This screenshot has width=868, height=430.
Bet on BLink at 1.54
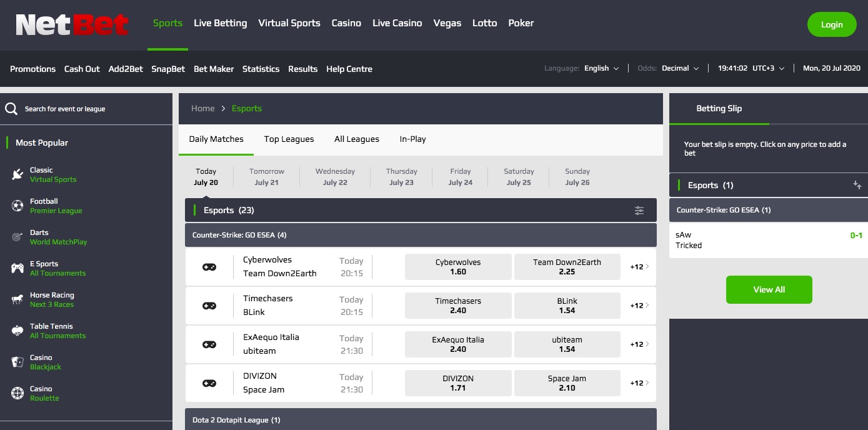(567, 306)
